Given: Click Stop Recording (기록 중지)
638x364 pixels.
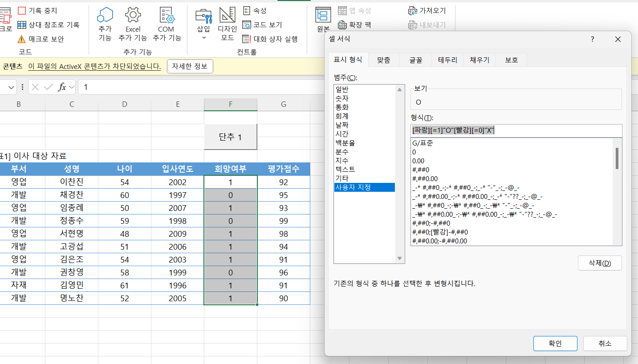Looking at the screenshot, I should pos(22,10).
